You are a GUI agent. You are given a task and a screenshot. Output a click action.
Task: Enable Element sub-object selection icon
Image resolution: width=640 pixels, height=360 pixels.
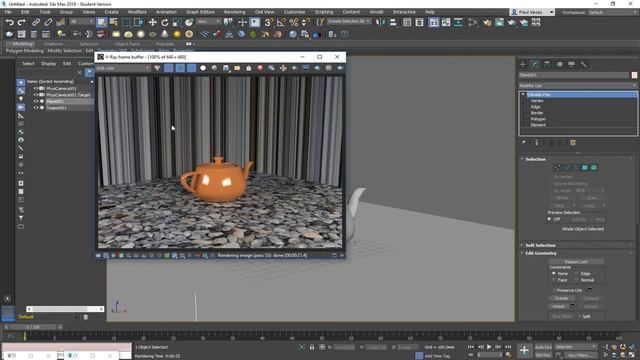pos(594,168)
